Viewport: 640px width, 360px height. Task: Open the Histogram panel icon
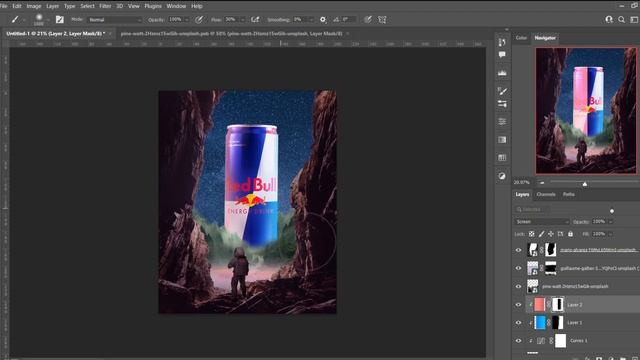coord(502,73)
